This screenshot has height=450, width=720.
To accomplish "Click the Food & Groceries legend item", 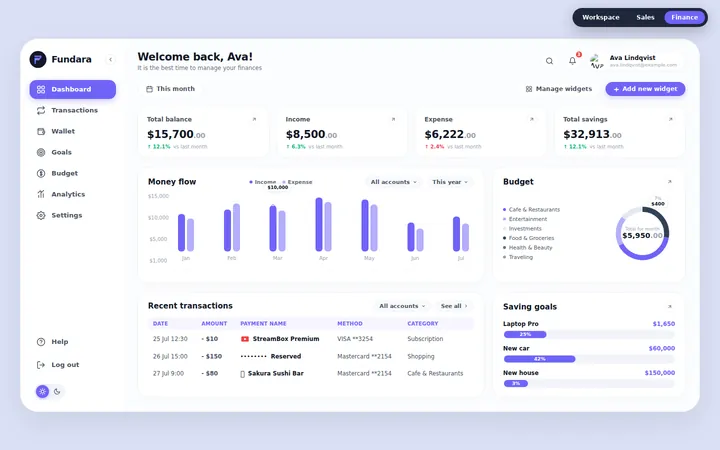I will pos(529,238).
